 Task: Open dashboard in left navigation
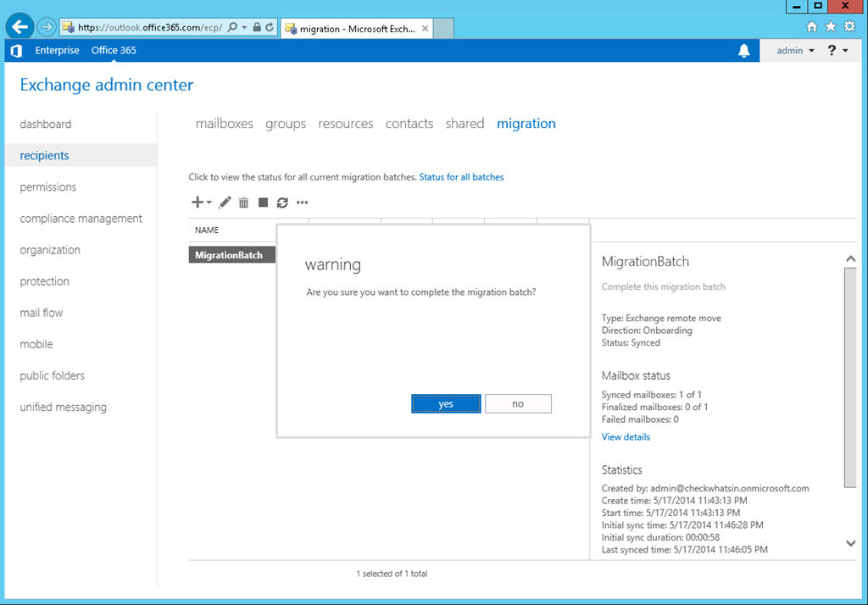46,124
